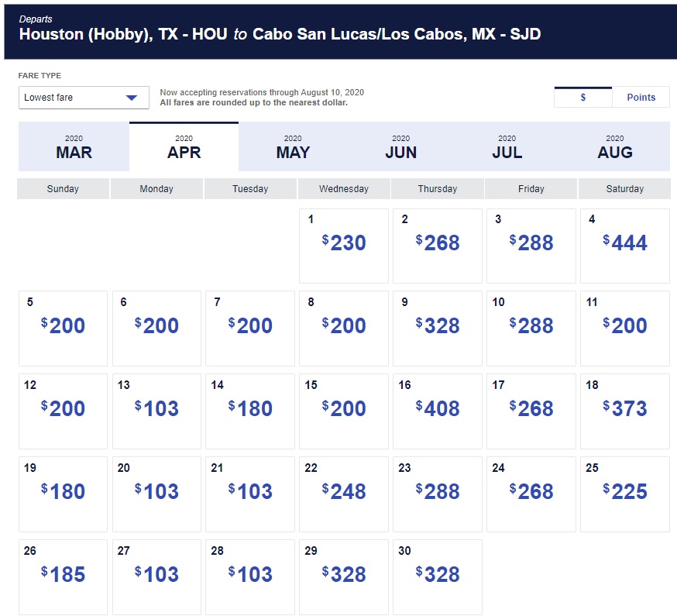The height and width of the screenshot is (616, 677).
Task: Select April 22 fare of $248
Action: pyautogui.click(x=343, y=493)
